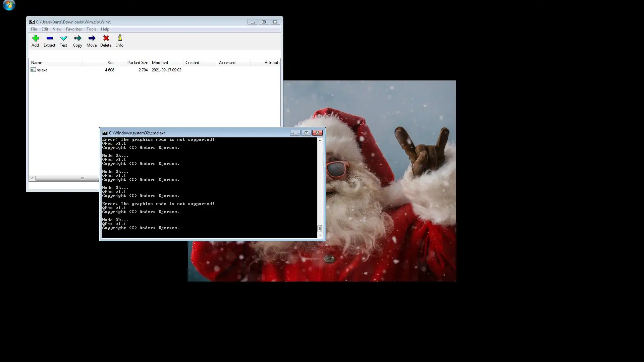The image size is (644, 362).
Task: Click the Move arrow icon
Action: (x=92, y=38)
